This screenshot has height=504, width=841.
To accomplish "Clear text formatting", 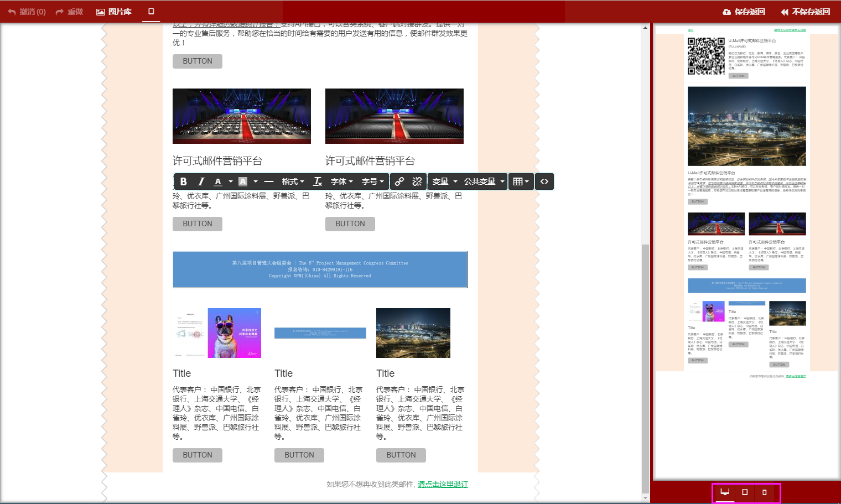I will pos(318,181).
